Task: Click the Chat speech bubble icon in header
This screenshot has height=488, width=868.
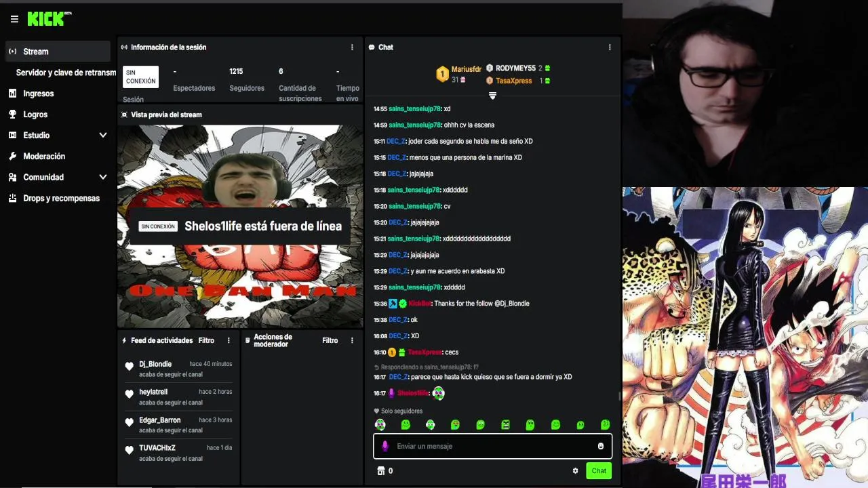Action: [372, 47]
